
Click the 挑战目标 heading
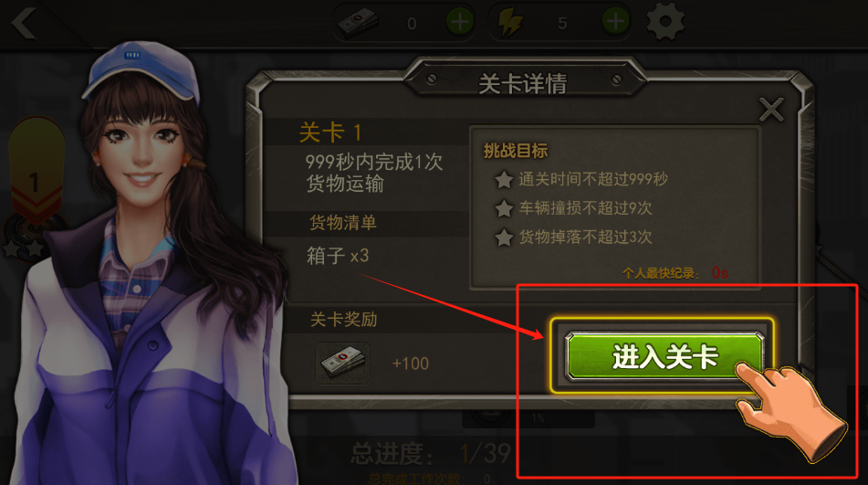516,151
